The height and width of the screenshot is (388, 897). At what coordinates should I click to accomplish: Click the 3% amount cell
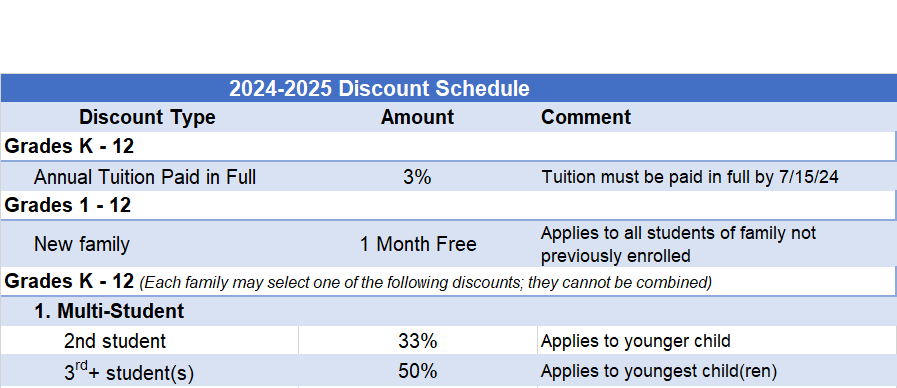(x=417, y=177)
